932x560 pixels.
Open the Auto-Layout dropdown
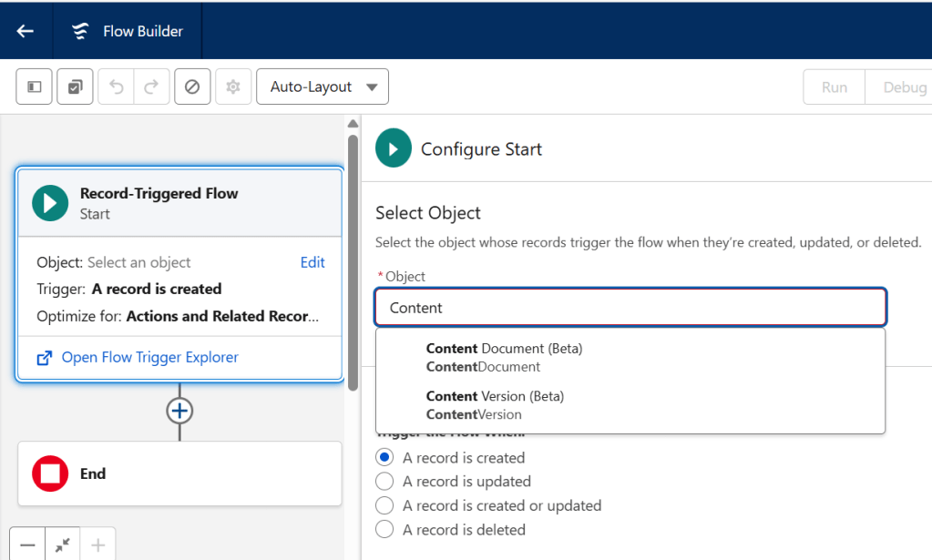[323, 87]
